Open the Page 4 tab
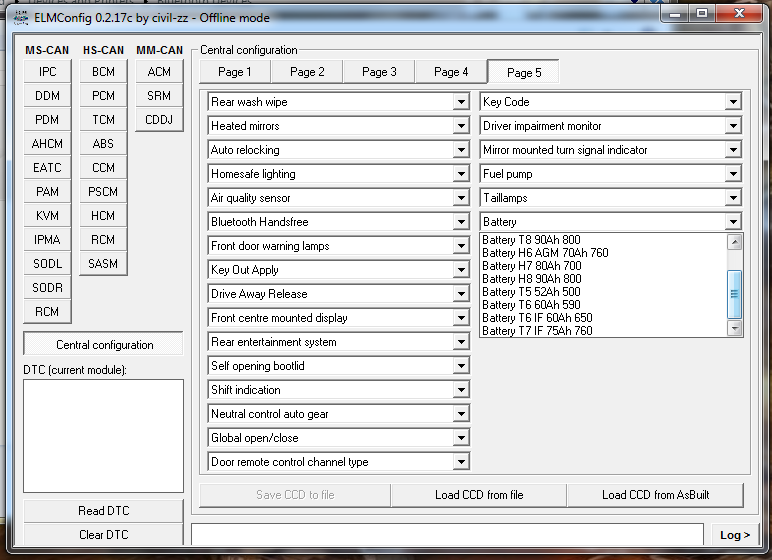 pyautogui.click(x=451, y=72)
